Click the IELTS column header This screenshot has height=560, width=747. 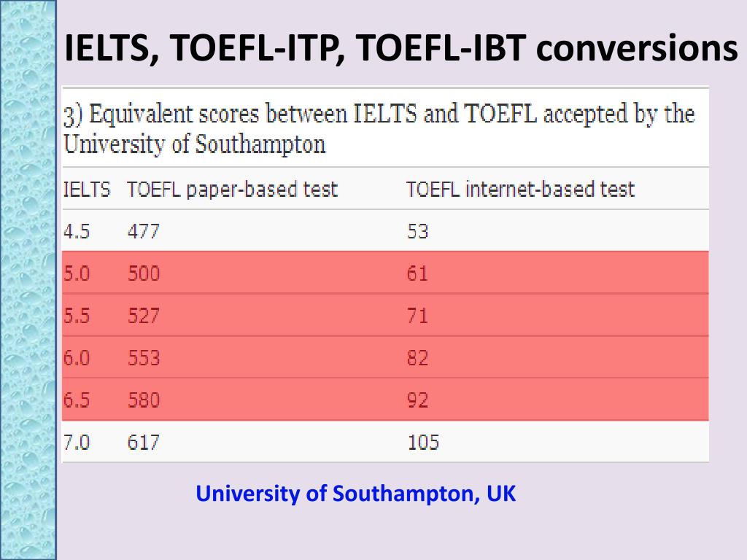(x=87, y=190)
